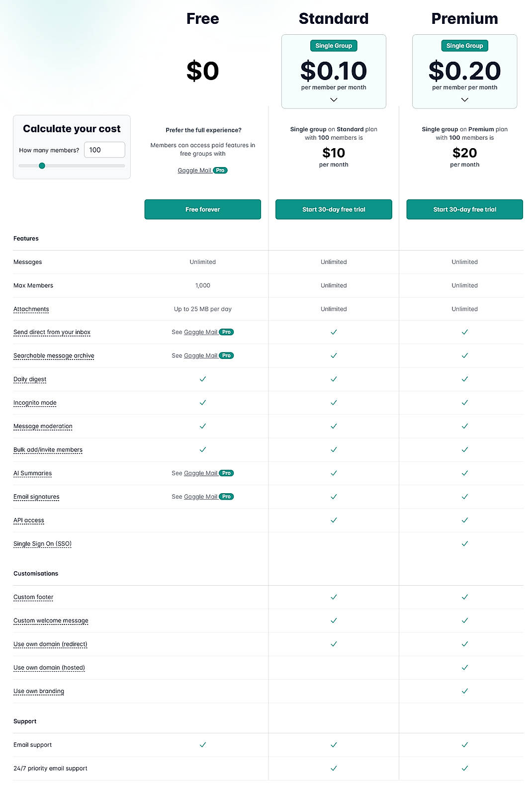This screenshot has height=787, width=532.
Task: Click the Incognito mode checkmark under Free plan
Action: tap(202, 402)
